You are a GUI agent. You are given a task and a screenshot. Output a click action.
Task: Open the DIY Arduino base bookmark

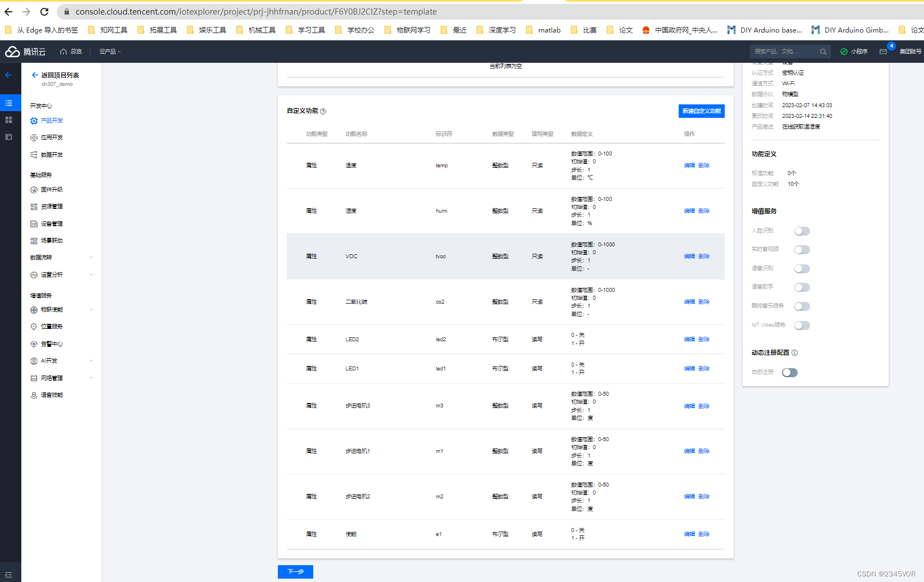coord(765,30)
